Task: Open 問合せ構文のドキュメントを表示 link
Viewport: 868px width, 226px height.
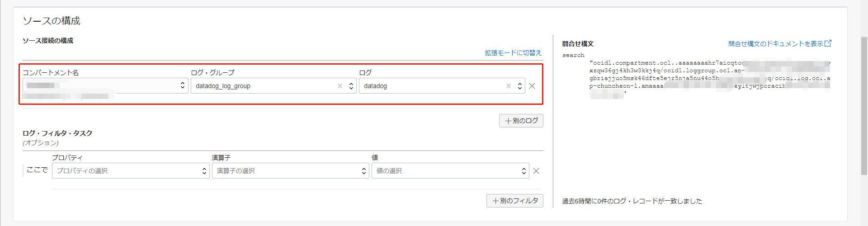Action: tap(775, 44)
